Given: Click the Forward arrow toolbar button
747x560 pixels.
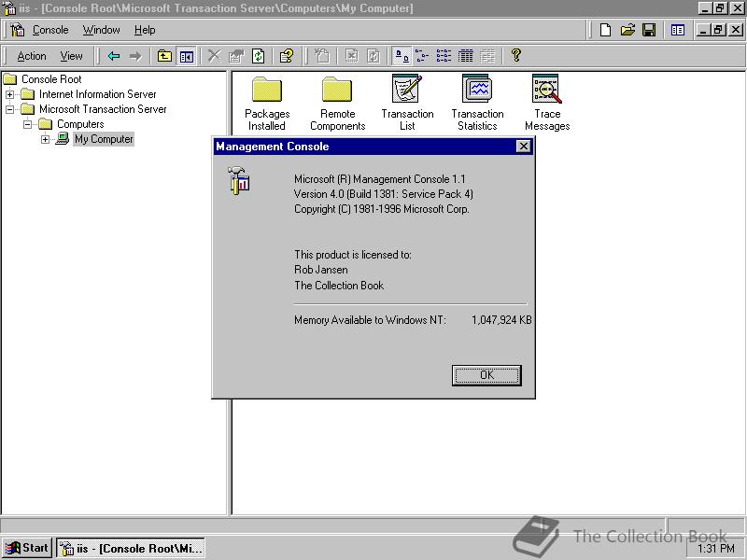Looking at the screenshot, I should pos(135,56).
